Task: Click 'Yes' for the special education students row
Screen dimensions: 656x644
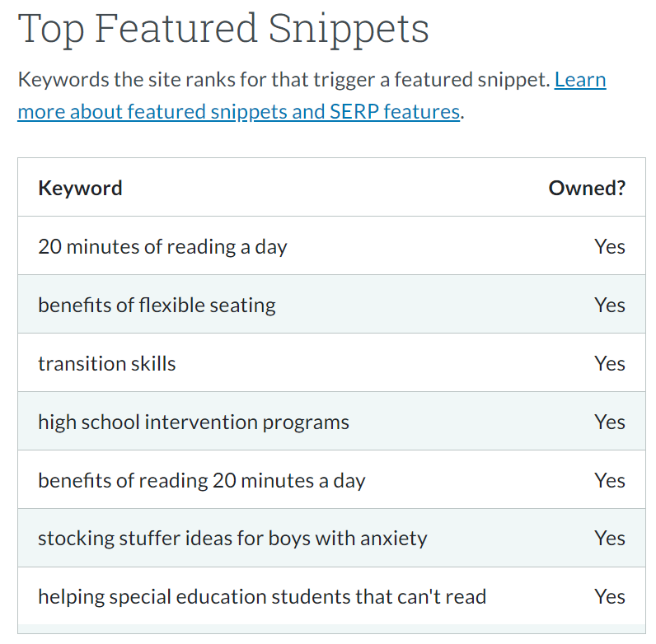Action: pyautogui.click(x=609, y=596)
